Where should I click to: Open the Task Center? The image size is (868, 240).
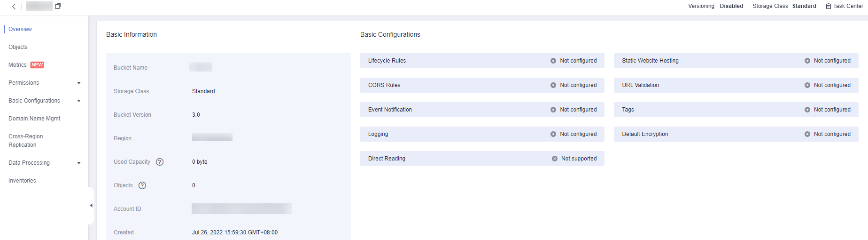pos(845,6)
